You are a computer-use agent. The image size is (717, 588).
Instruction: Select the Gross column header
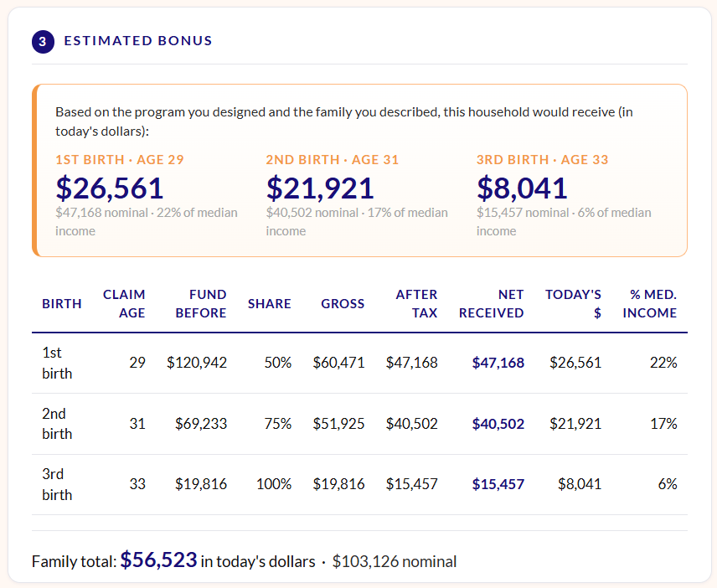[343, 303]
